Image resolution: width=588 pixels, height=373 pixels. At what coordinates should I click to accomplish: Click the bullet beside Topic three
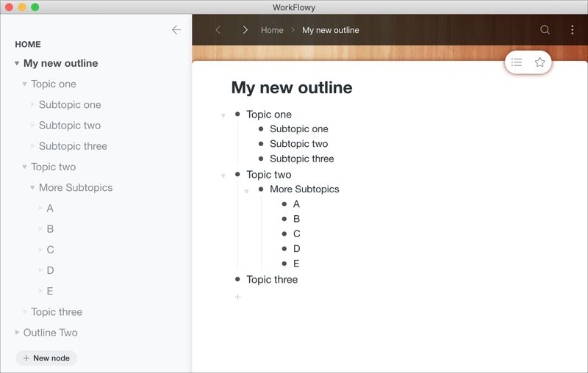237,279
